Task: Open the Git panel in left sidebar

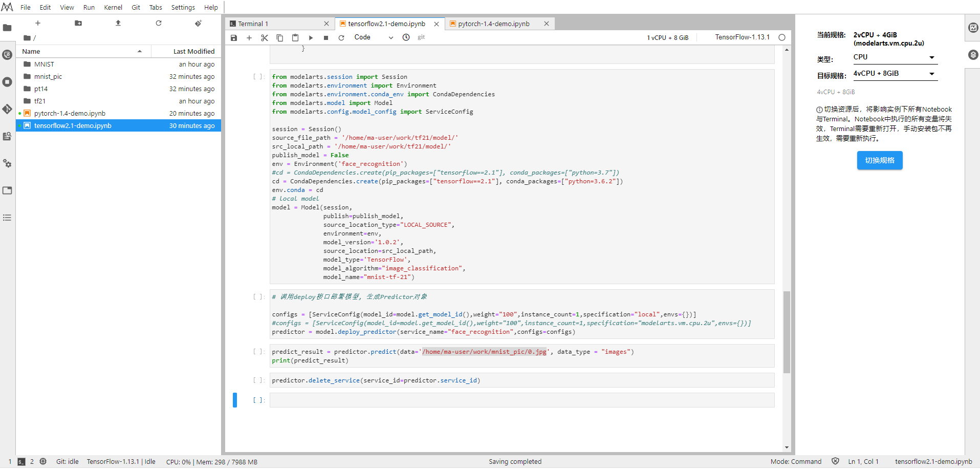Action: point(7,109)
